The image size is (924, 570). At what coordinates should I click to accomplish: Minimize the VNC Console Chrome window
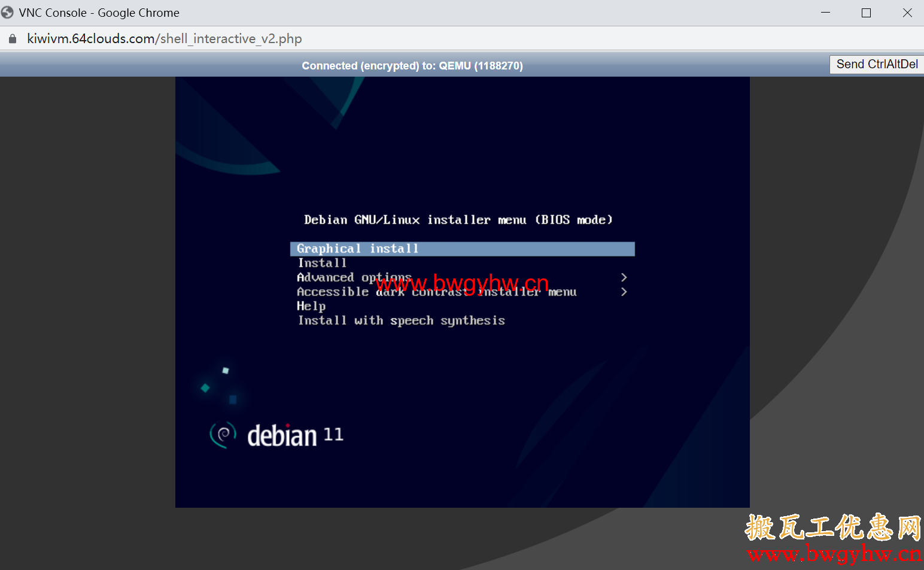(825, 13)
